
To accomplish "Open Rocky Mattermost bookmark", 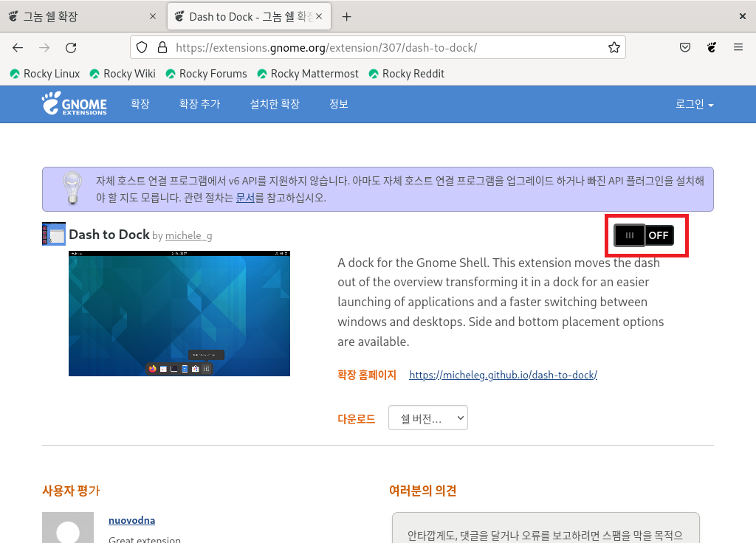I will 308,74.
